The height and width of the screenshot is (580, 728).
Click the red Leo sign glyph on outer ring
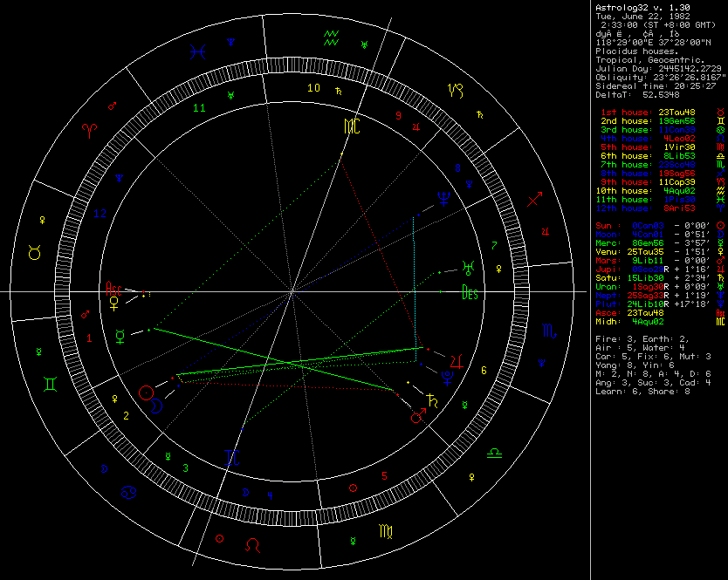pyautogui.click(x=252, y=543)
